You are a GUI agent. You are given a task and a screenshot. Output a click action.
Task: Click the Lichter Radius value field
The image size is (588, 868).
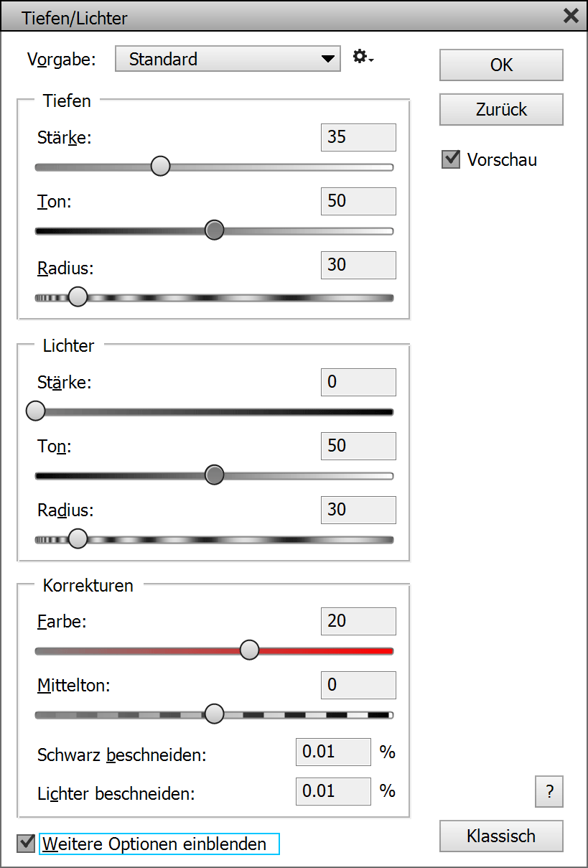(x=358, y=510)
